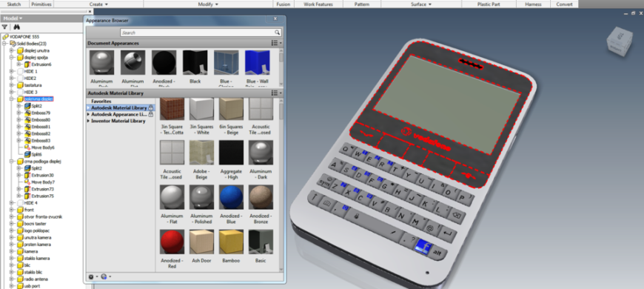Image resolution: width=644 pixels, height=289 pixels.
Task: Collapse the pokrivna displej body node
Action: pyautogui.click(x=12, y=99)
